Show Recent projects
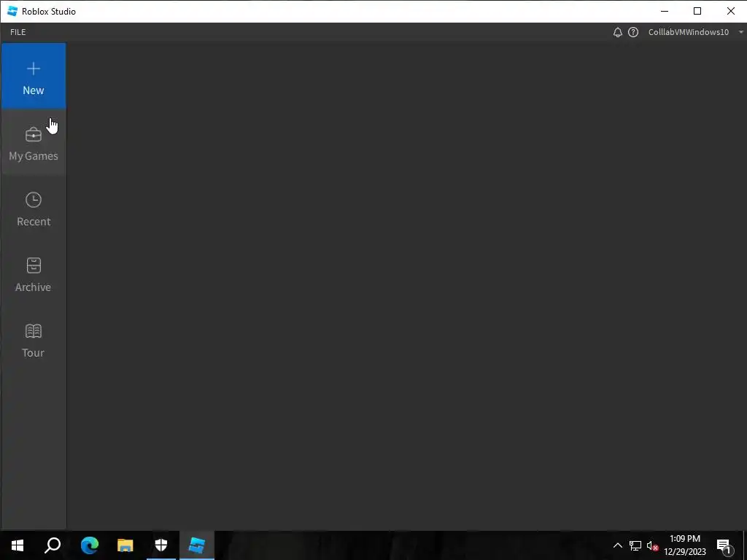 34,208
